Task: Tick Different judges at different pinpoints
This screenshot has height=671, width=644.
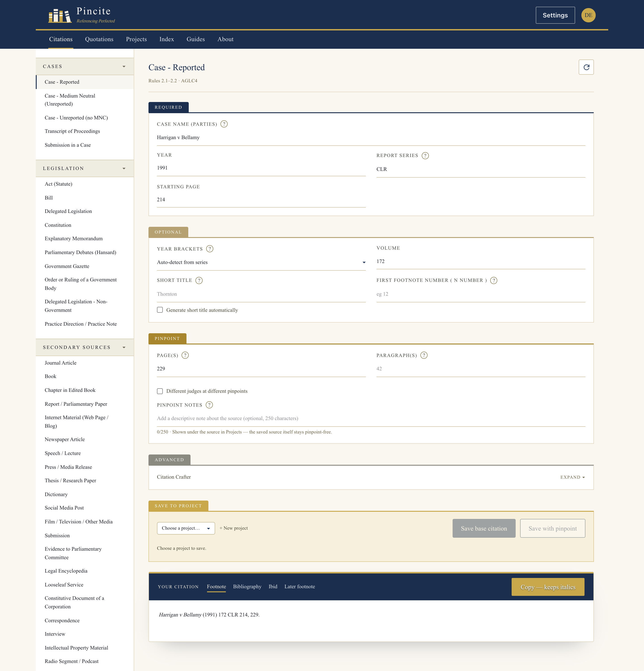Action: point(160,391)
